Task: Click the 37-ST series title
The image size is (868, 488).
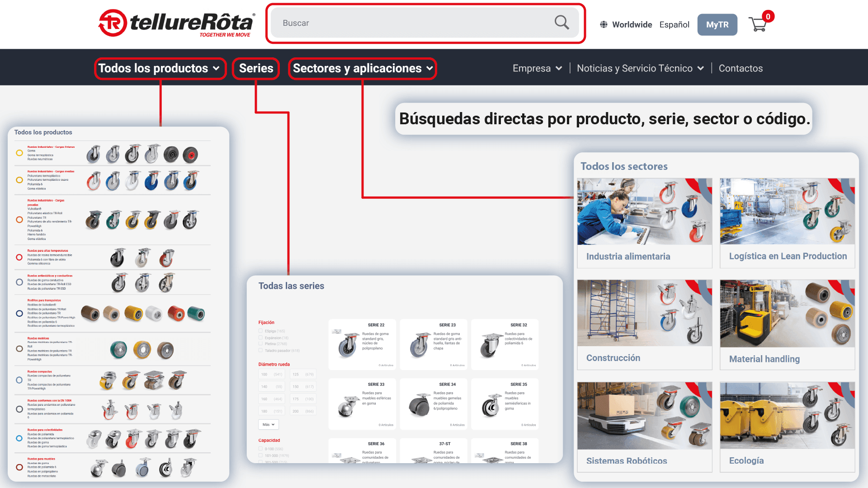Action: coord(445,444)
